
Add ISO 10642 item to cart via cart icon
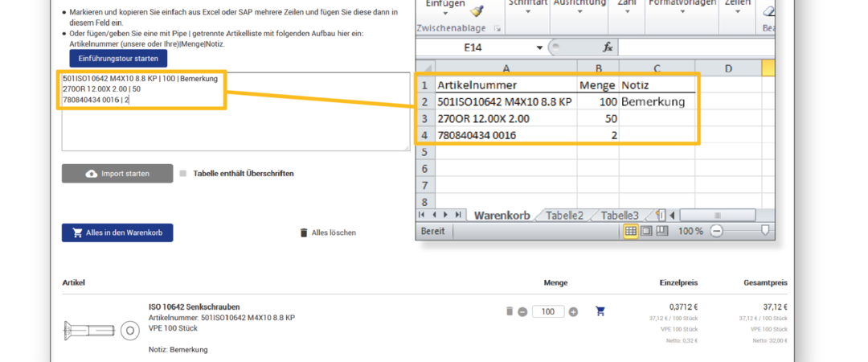(x=600, y=311)
